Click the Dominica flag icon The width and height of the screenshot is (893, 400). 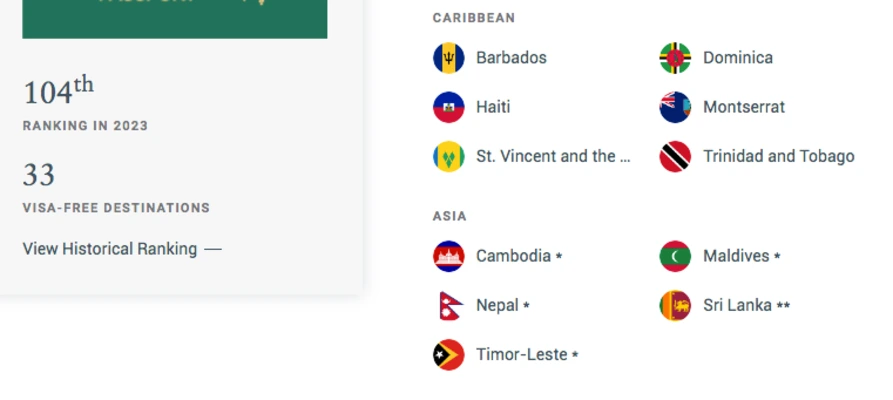point(675,58)
